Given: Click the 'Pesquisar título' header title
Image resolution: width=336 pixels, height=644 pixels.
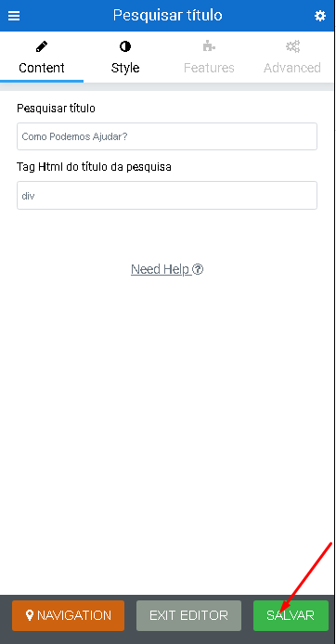Looking at the screenshot, I should tap(168, 15).
